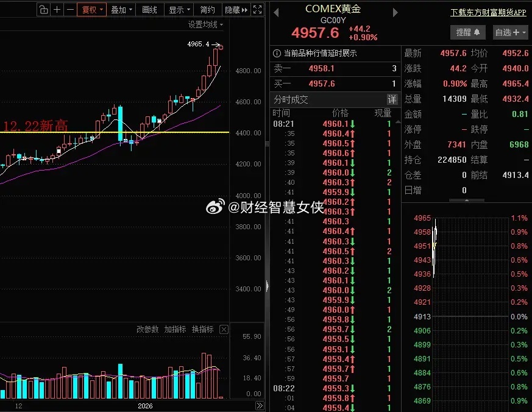Open 下载东方财富期货APP link

coord(488,13)
